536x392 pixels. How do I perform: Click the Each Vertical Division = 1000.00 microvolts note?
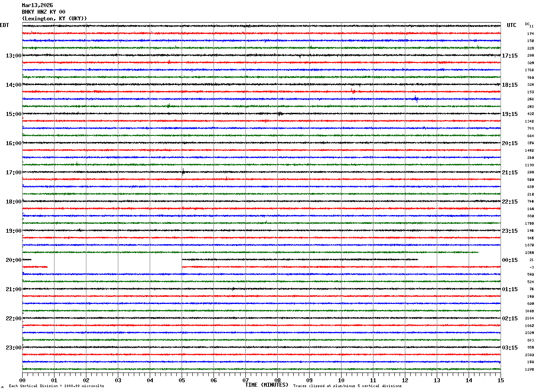coord(56,386)
